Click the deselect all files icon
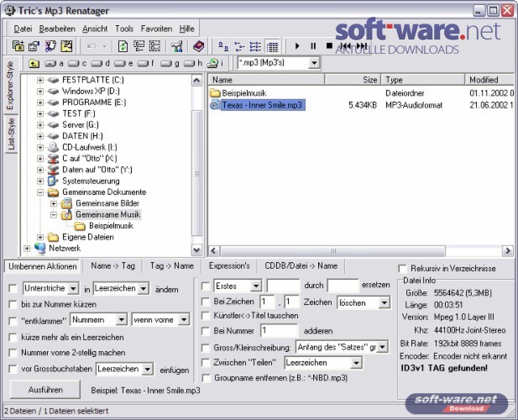This screenshot has width=518, height=420. (x=154, y=46)
